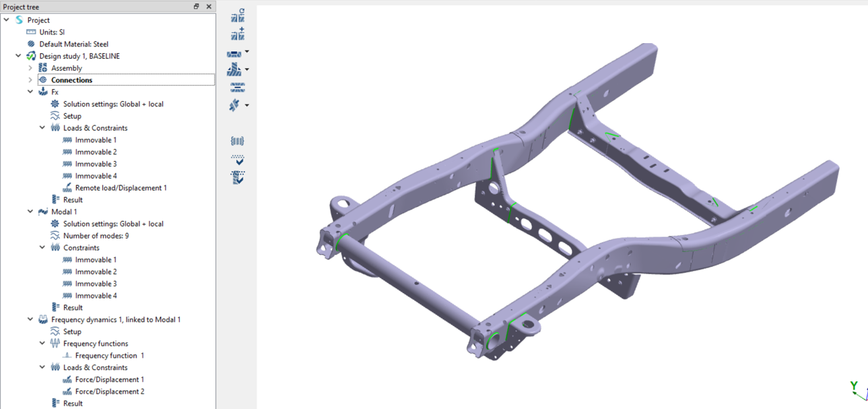Select Immovable 4 under Modal 1 Constraints
Image resolution: width=868 pixels, height=409 pixels.
point(96,296)
